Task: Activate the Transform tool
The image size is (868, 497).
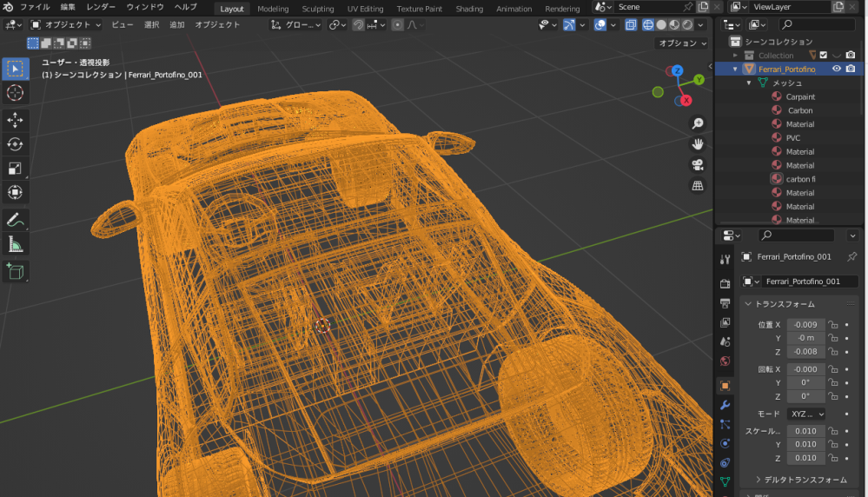Action: pyautogui.click(x=15, y=192)
